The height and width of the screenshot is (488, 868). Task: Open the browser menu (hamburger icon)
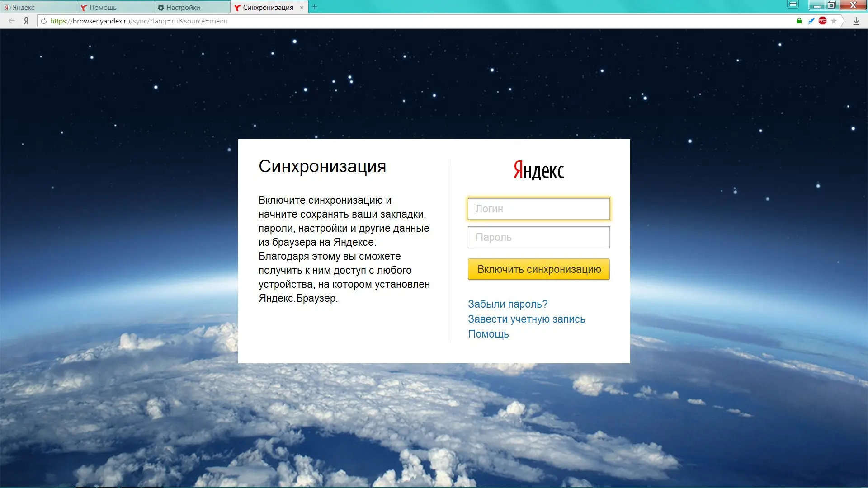click(793, 5)
